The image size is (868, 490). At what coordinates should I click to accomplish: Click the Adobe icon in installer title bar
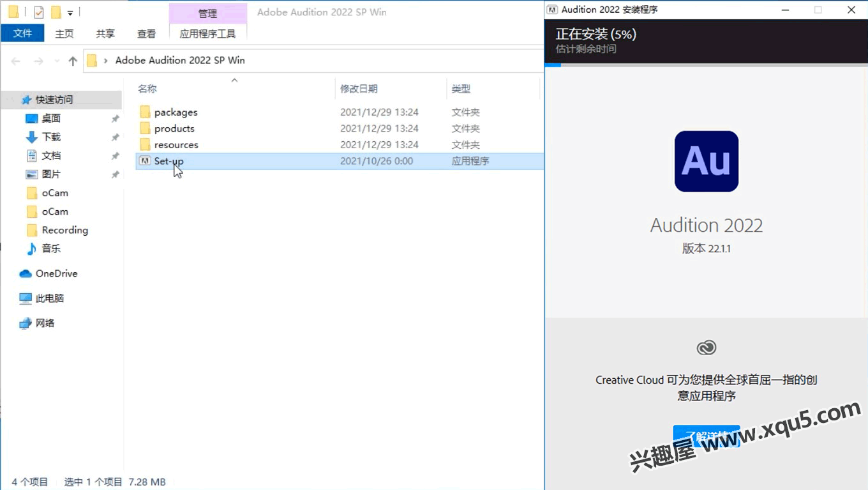click(x=553, y=10)
